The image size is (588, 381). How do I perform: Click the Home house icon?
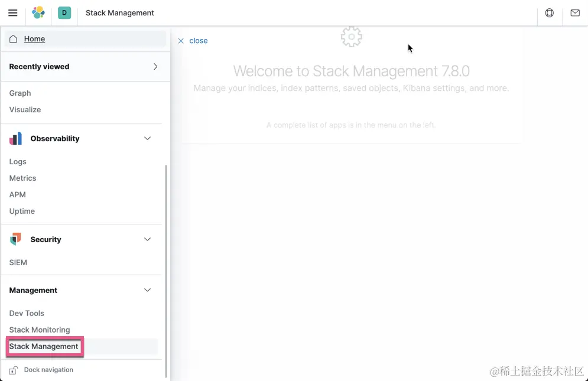(x=13, y=38)
